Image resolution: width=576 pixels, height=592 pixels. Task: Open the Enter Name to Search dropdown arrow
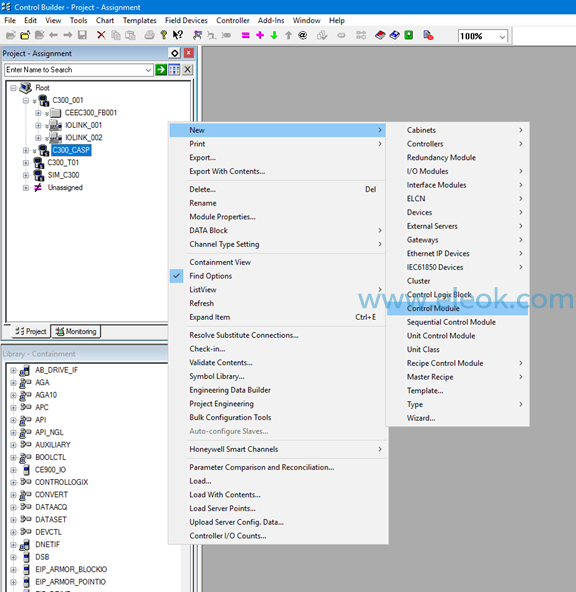pos(148,70)
